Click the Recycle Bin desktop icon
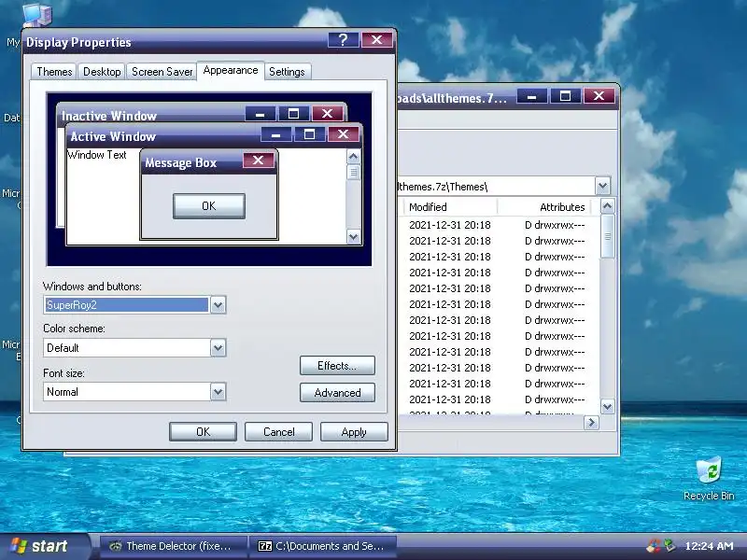Image resolution: width=747 pixels, height=560 pixels. 709,478
